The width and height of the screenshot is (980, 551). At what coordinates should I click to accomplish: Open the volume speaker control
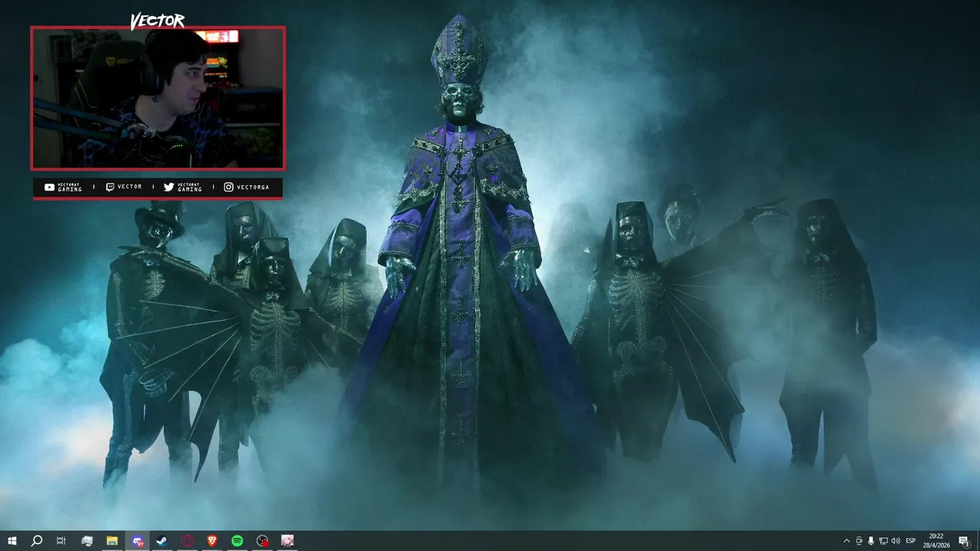pos(896,540)
